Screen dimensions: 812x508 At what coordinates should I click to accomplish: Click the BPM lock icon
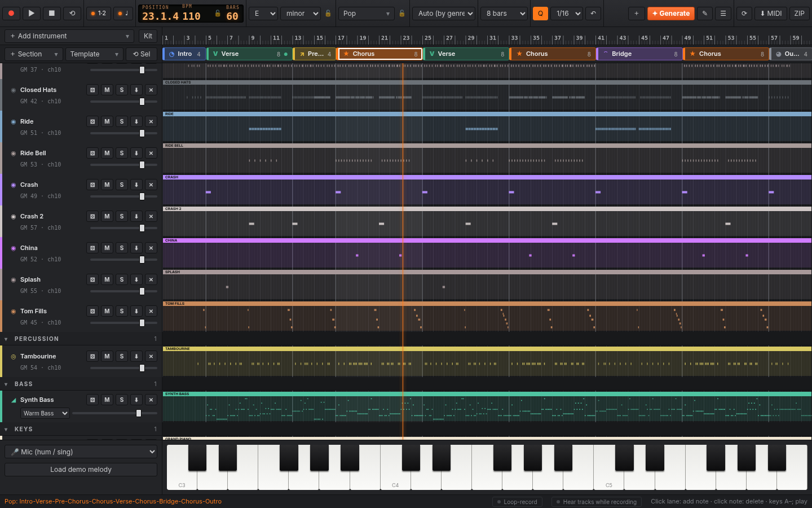(218, 13)
